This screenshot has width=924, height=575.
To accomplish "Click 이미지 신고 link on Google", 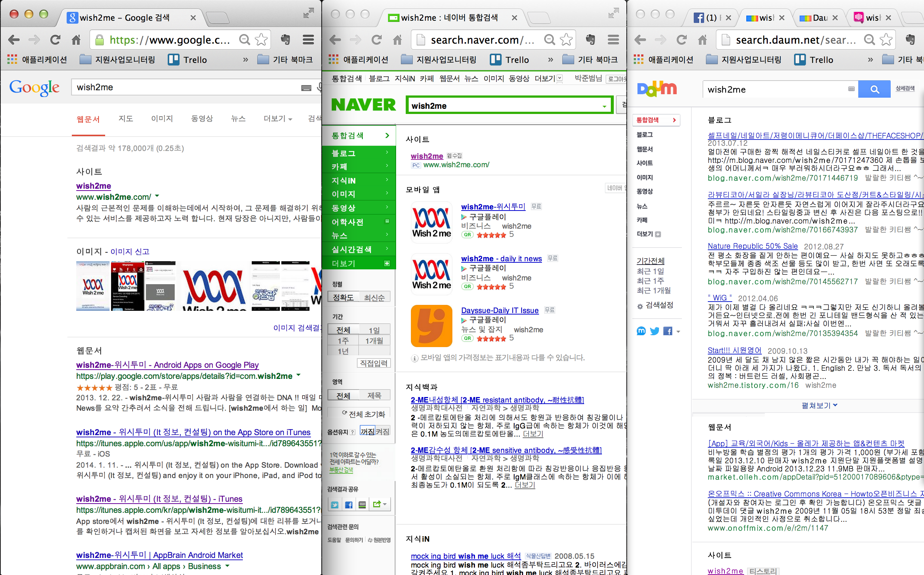I will click(x=130, y=252).
